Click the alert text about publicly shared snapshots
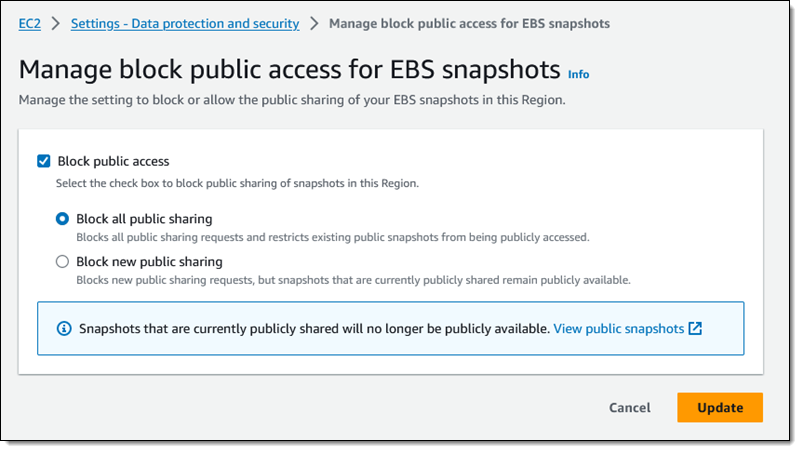 click(x=314, y=328)
